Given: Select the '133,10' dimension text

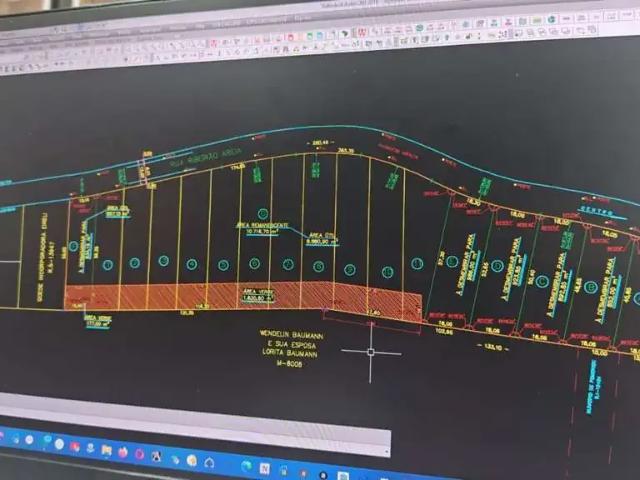Looking at the screenshot, I should click(493, 347).
